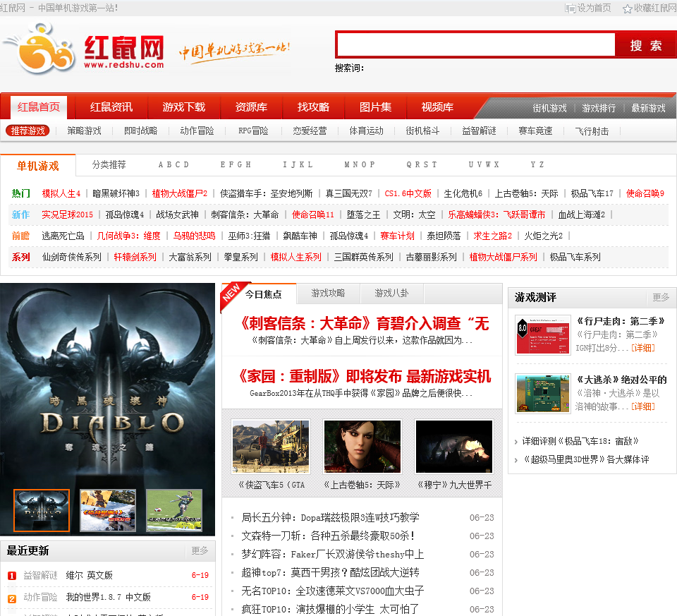Click the rank 1 badge beside 维尔 英文版
This screenshot has width=677, height=616.
pos(12,575)
